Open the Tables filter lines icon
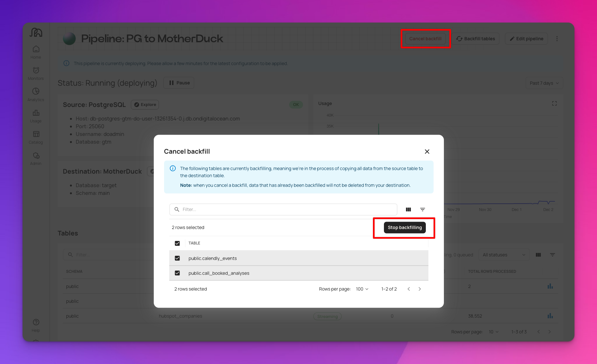The height and width of the screenshot is (364, 597). tap(553, 255)
